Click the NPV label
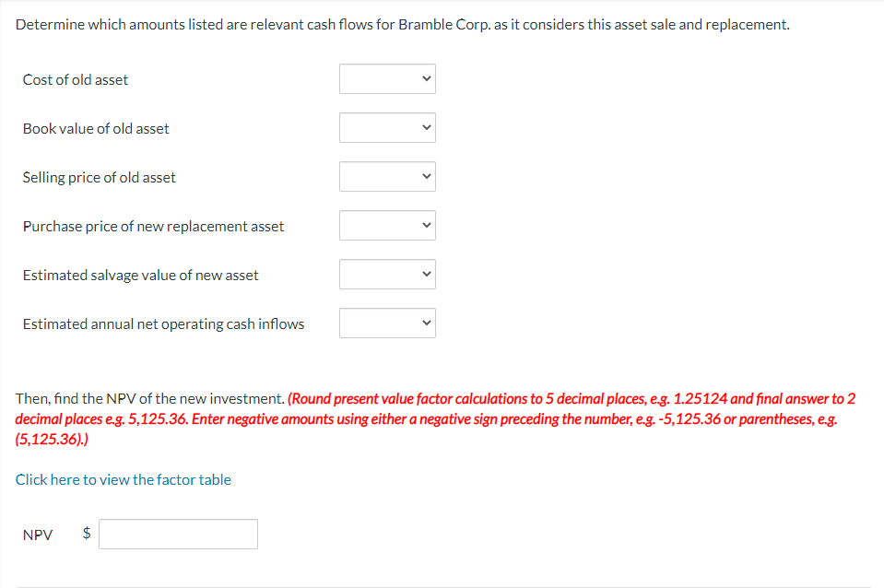 [x=38, y=535]
